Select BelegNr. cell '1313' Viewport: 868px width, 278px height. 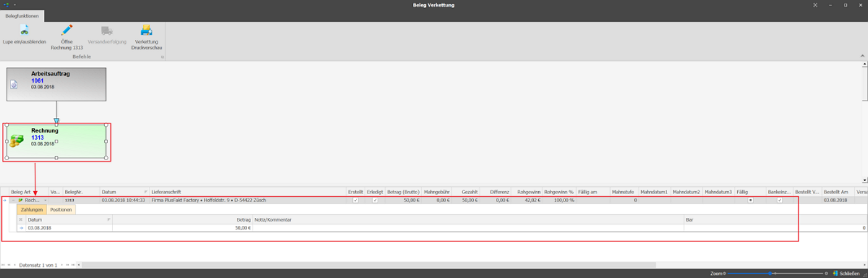click(81, 200)
